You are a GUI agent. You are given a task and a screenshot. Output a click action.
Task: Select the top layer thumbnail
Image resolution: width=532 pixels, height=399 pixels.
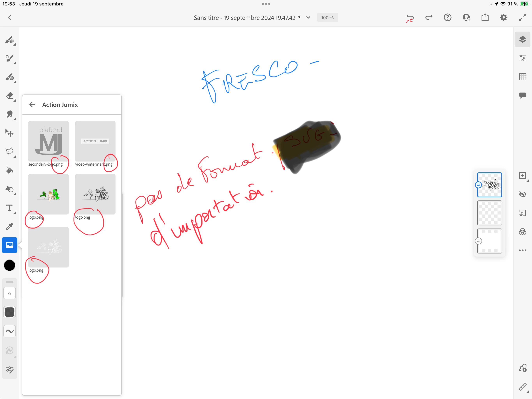click(x=489, y=185)
